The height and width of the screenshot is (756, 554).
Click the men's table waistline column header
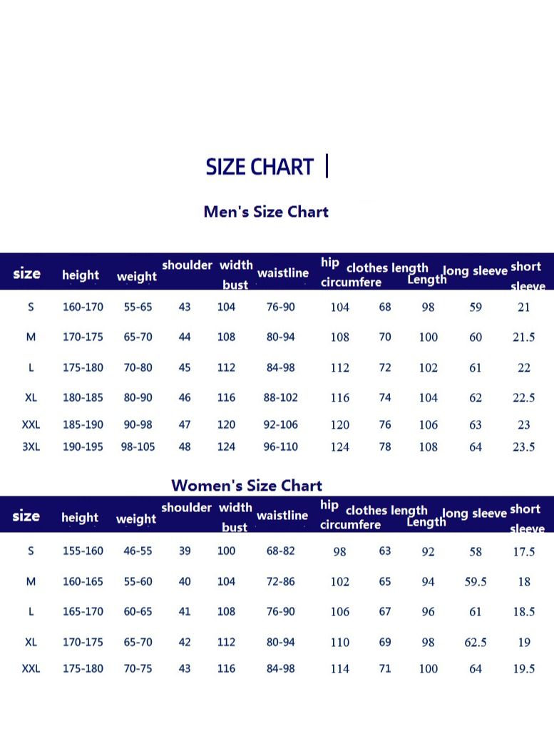point(283,273)
